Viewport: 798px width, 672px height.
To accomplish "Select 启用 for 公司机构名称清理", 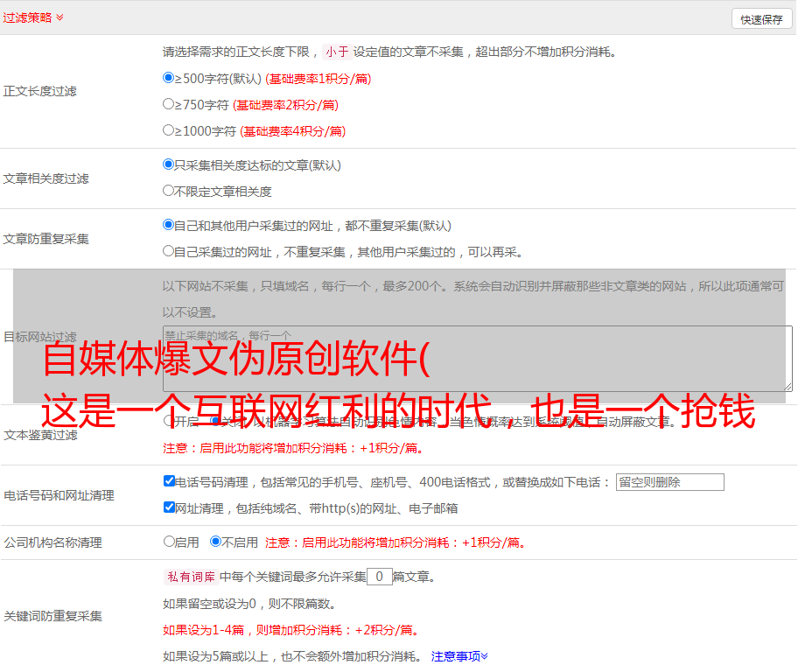I will pyautogui.click(x=170, y=542).
